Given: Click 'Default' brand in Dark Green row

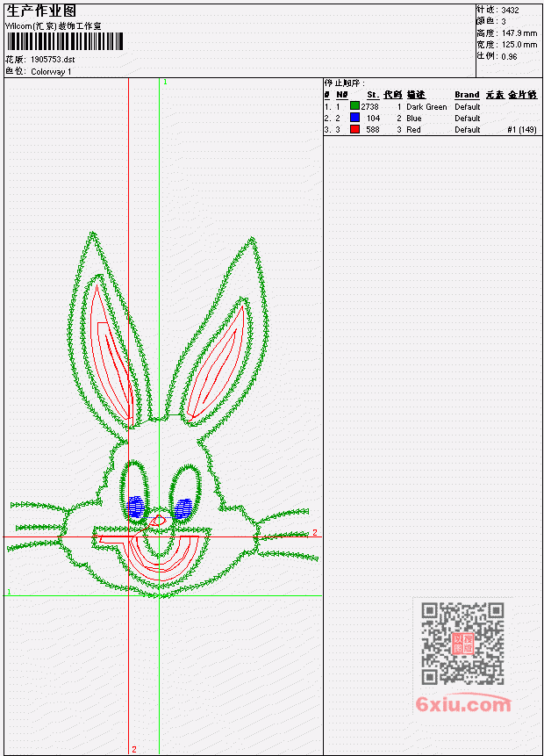Looking at the screenshot, I should click(468, 106).
